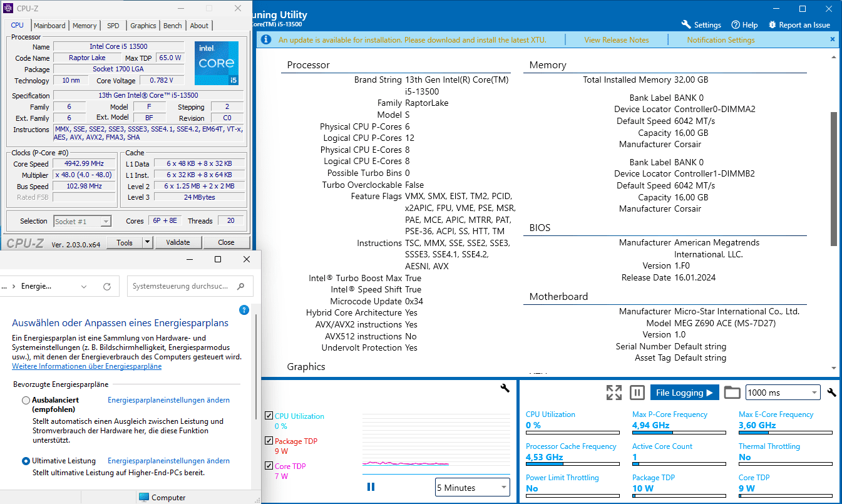This screenshot has width=842, height=504.
Task: Click Energie breadcrumb in address bar
Action: pyautogui.click(x=36, y=286)
